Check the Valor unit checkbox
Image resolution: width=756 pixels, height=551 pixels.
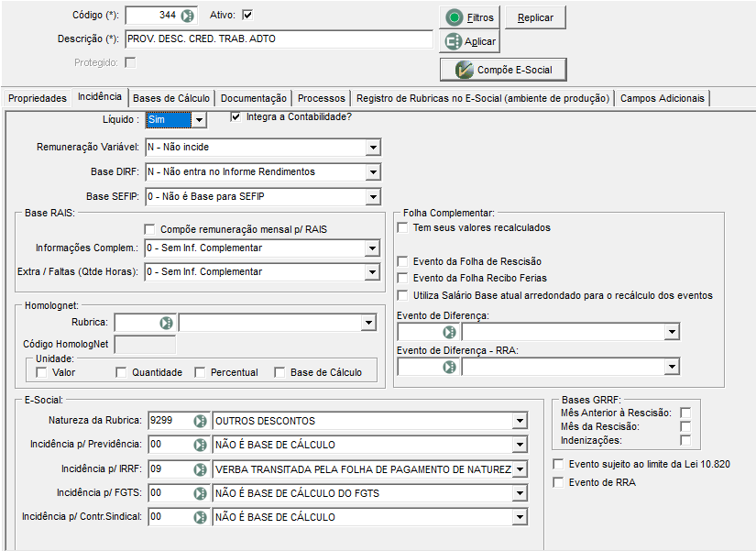[42, 372]
